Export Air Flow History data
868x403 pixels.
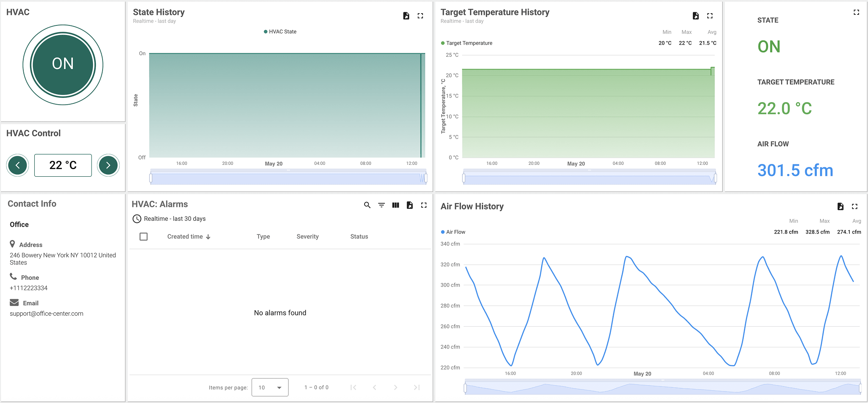pyautogui.click(x=840, y=206)
